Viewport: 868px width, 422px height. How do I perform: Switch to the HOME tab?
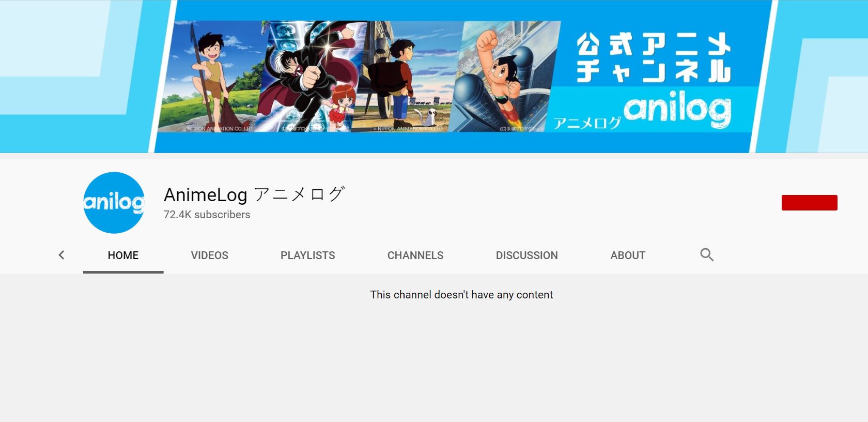[123, 255]
